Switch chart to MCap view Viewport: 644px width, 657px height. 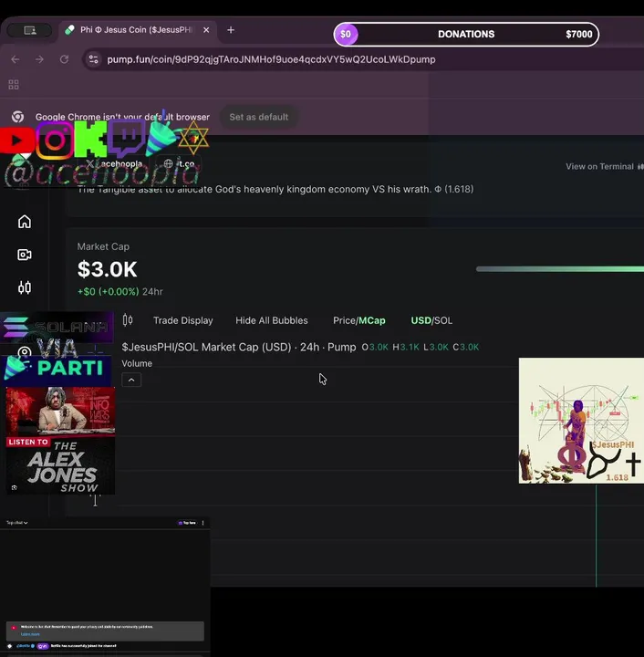(x=372, y=320)
